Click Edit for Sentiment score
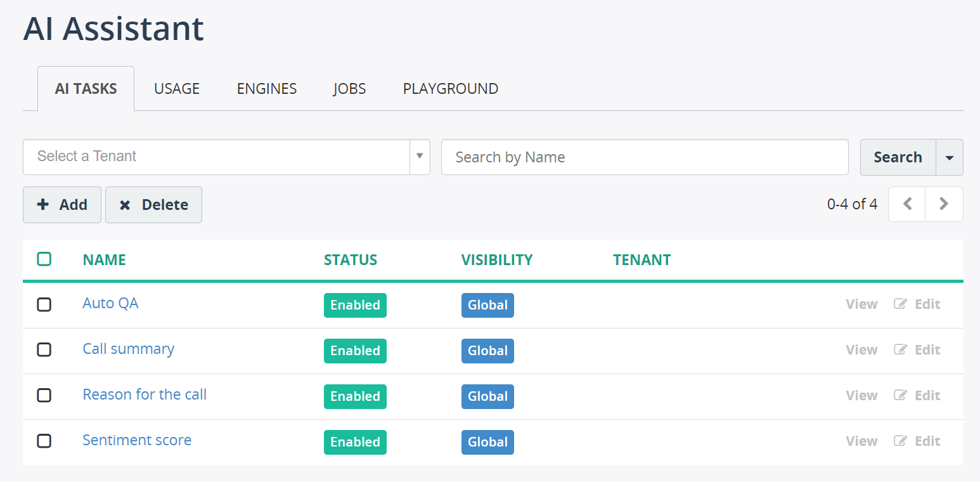The width and height of the screenshot is (980, 482). 917,441
